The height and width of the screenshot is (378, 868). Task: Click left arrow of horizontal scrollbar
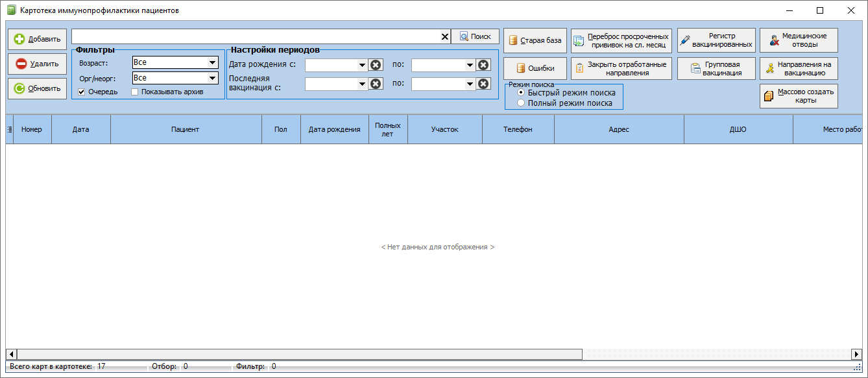[x=11, y=354]
